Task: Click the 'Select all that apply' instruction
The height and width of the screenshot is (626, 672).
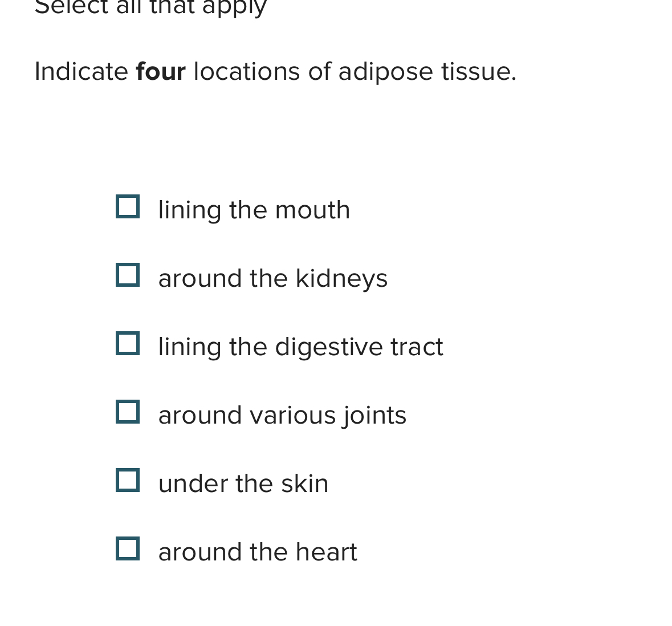Action: (x=151, y=7)
